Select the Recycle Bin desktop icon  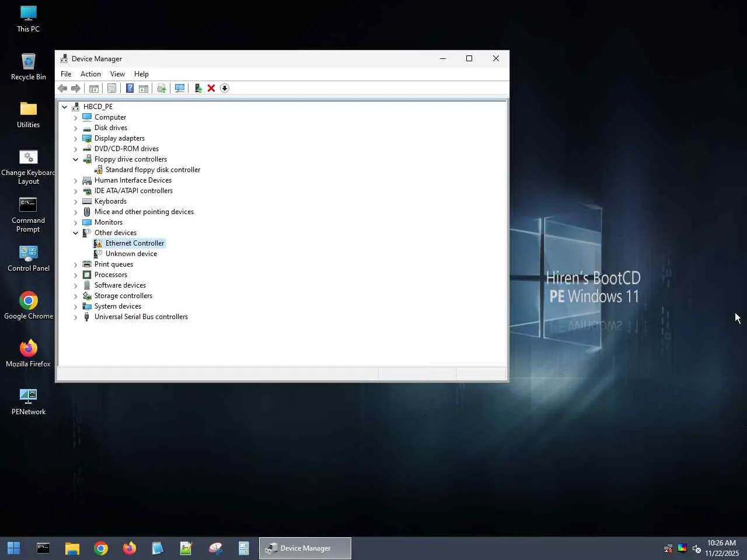(28, 66)
